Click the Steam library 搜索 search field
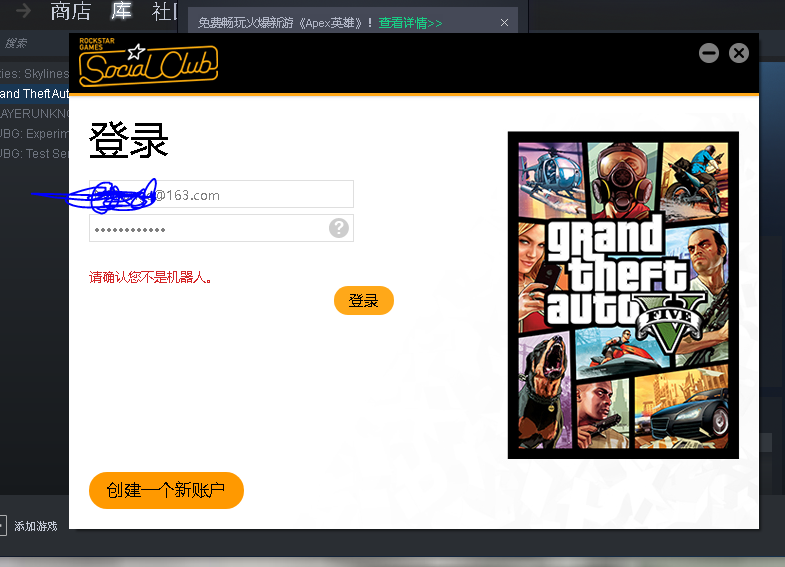This screenshot has height=567, width=785. pyautogui.click(x=34, y=44)
